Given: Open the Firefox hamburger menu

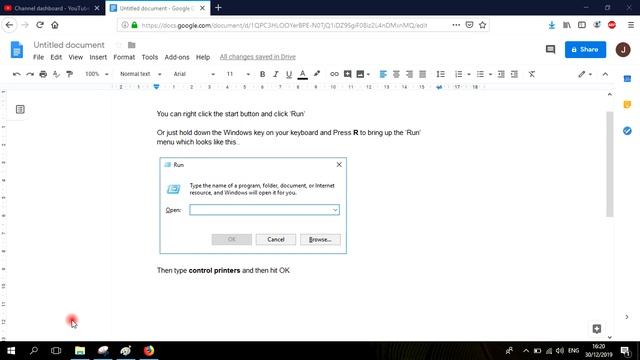Looking at the screenshot, I should [x=631, y=25].
